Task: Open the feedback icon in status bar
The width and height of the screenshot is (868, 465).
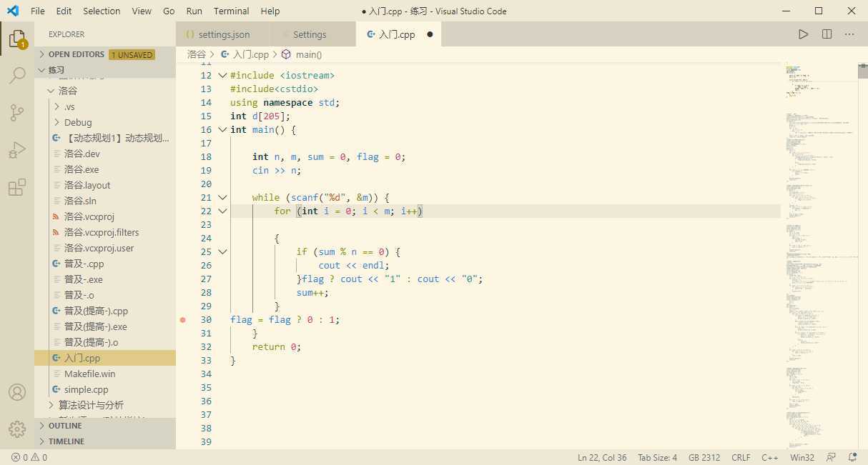Action: 831,457
